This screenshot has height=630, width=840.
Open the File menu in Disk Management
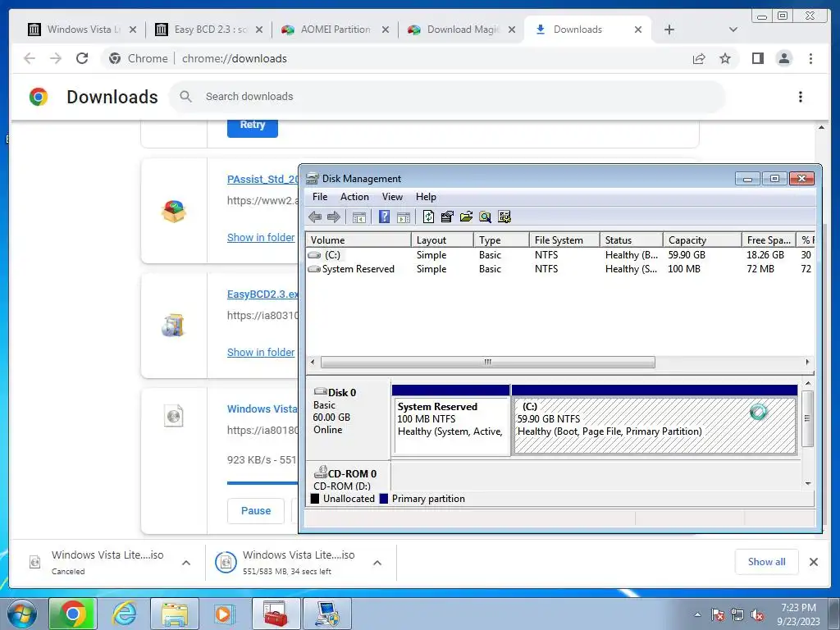320,197
